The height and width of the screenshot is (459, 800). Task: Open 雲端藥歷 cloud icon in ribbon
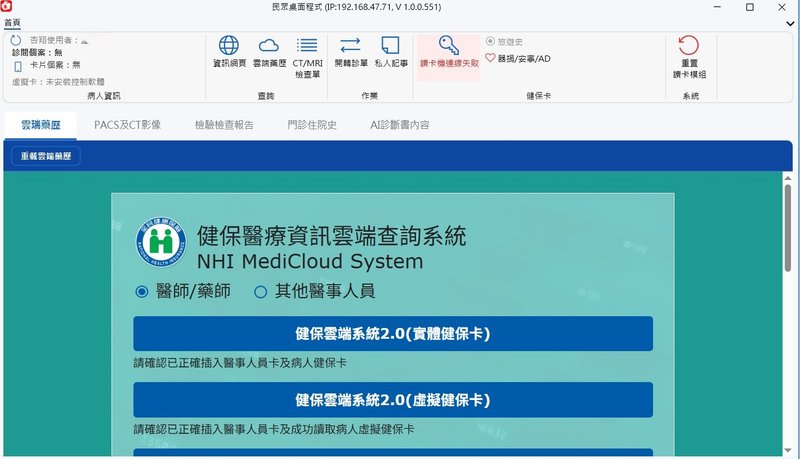[269, 45]
